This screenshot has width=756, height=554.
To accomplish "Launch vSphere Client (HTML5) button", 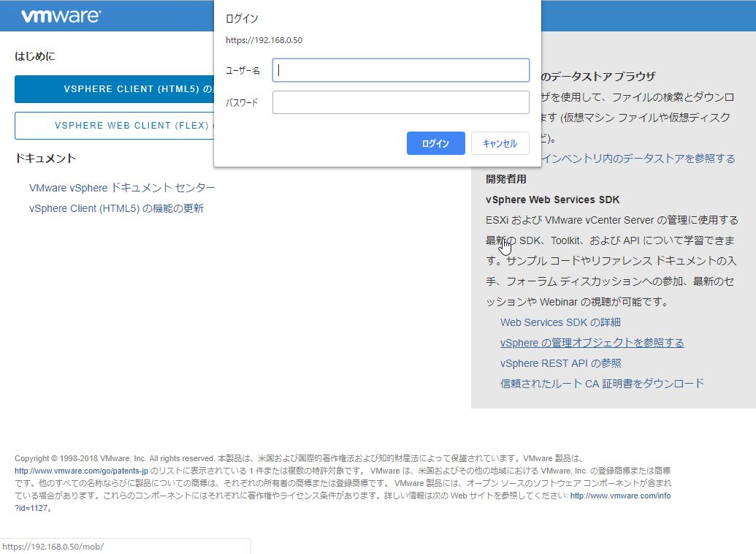I will pyautogui.click(x=114, y=89).
